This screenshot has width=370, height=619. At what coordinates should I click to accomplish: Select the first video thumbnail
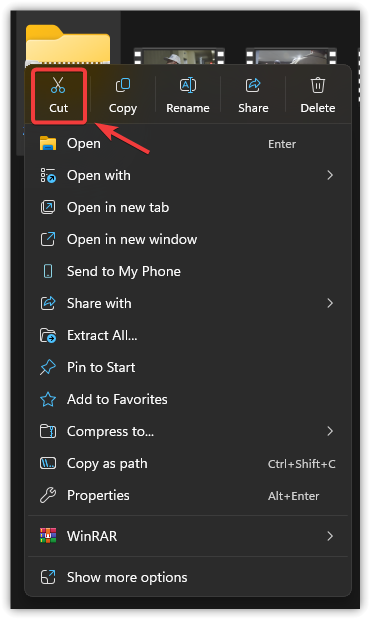(179, 56)
